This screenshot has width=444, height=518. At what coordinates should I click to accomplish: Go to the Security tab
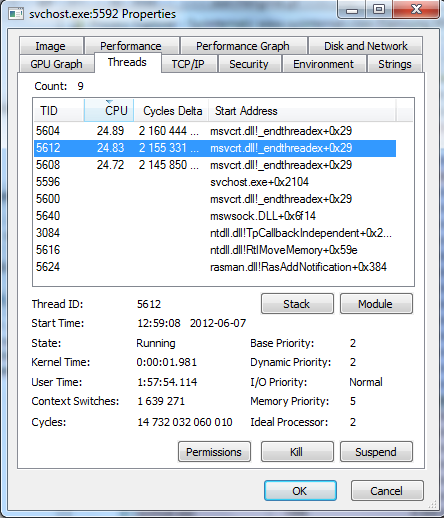click(249, 64)
